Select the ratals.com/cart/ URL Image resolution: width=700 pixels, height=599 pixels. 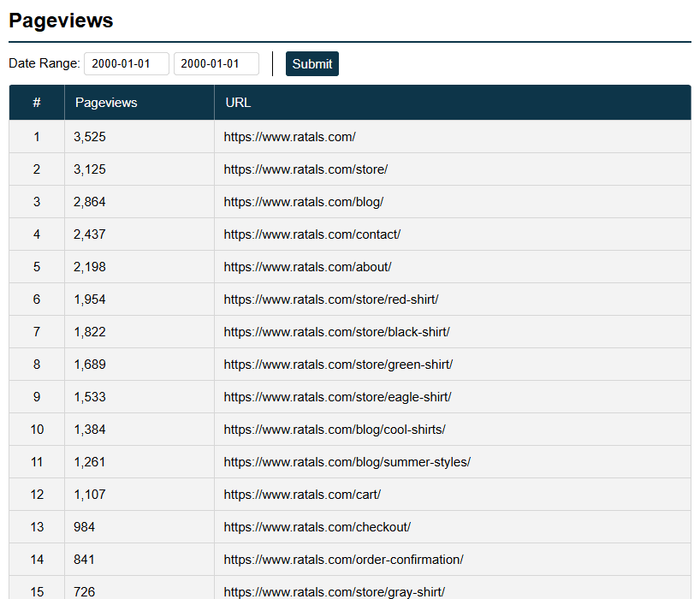click(302, 495)
